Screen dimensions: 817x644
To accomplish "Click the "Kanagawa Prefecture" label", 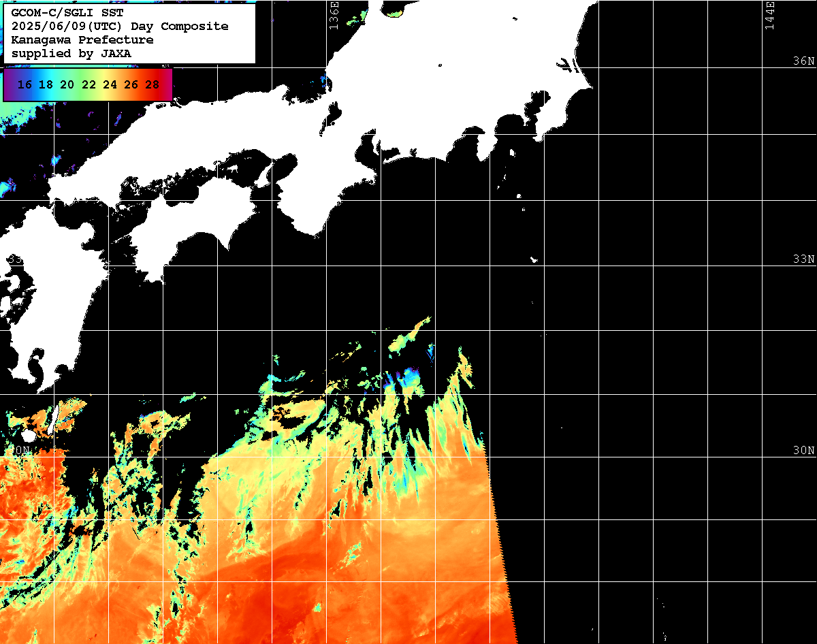I will pos(82,40).
